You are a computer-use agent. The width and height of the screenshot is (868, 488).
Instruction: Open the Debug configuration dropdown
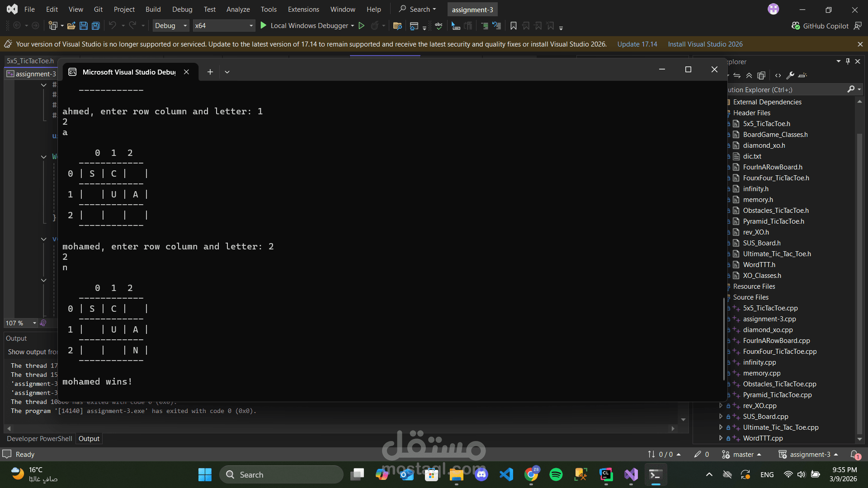tap(171, 26)
